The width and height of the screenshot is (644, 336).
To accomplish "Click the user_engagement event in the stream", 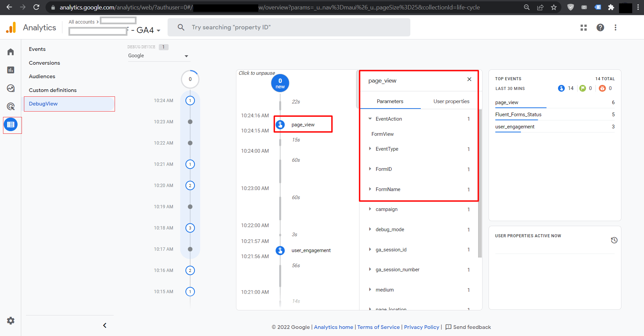I will pos(311,250).
